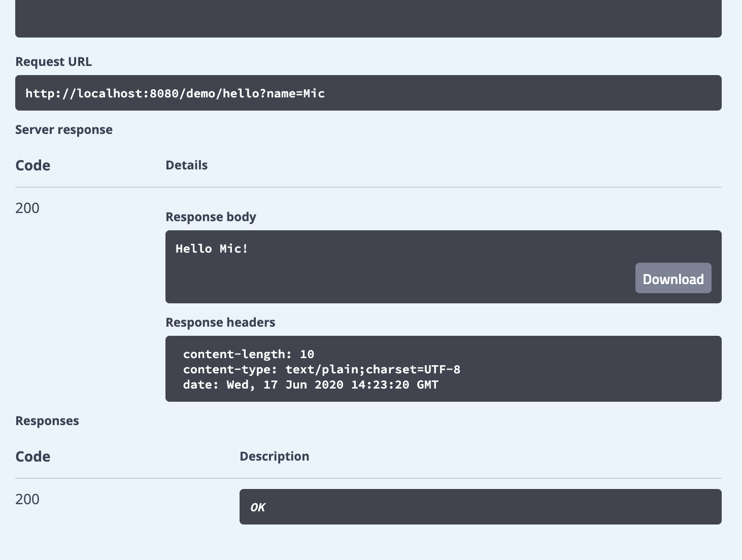Select the "Hello Mic!" response body text

tap(212, 249)
